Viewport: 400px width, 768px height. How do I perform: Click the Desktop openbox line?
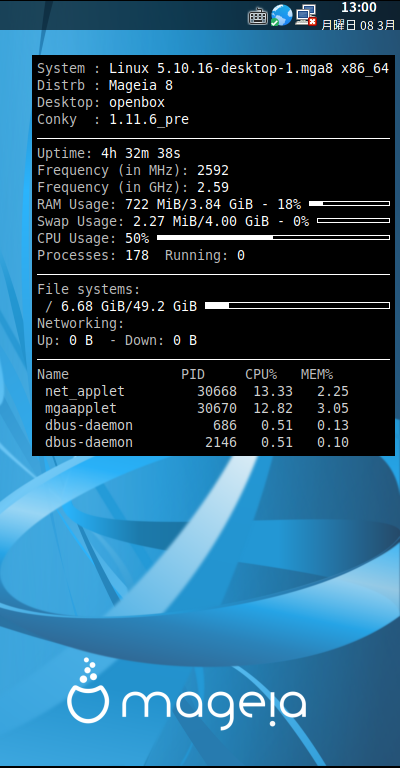coord(101,102)
